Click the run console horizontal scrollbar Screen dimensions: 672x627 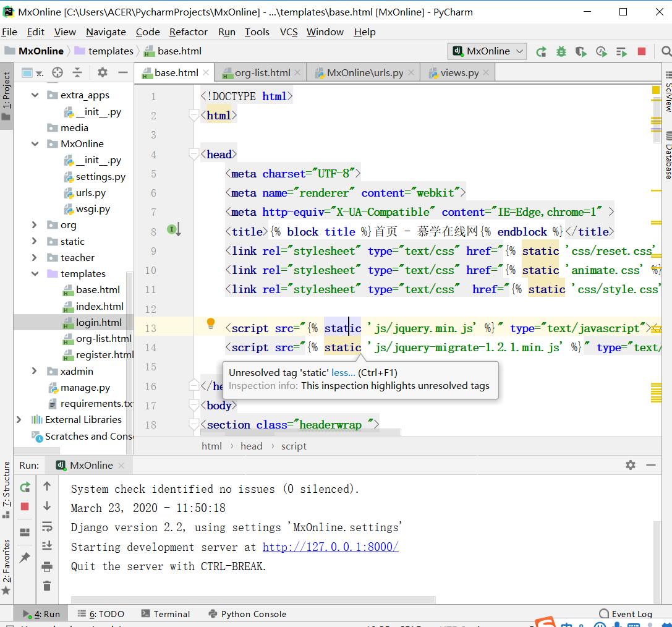[x=253, y=599]
